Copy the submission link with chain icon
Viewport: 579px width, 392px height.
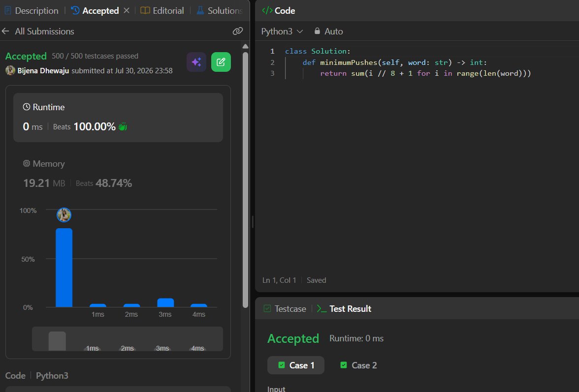click(238, 31)
